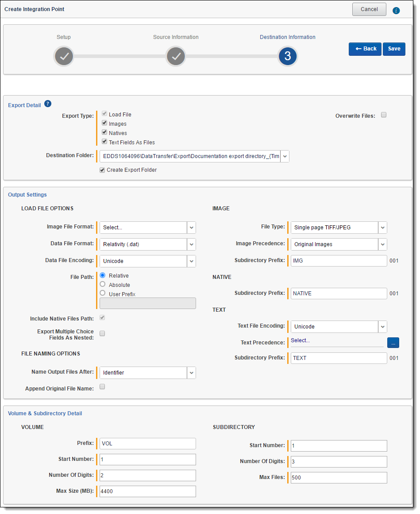Go to the Setup step label
420x514 pixels.
point(64,37)
